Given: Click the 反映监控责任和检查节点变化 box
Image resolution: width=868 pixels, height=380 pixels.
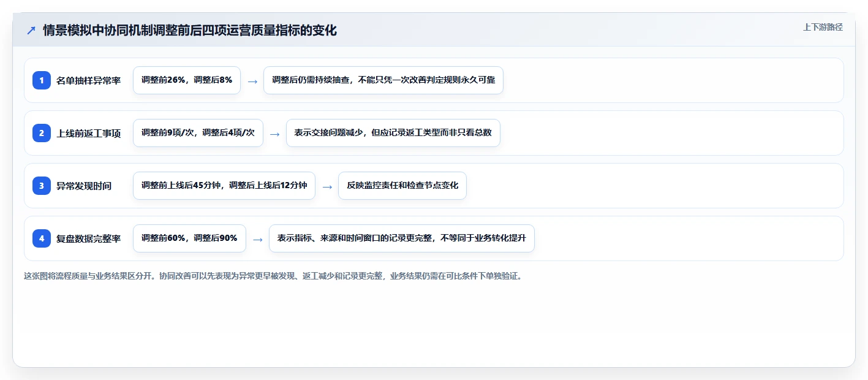Looking at the screenshot, I should click(402, 186).
